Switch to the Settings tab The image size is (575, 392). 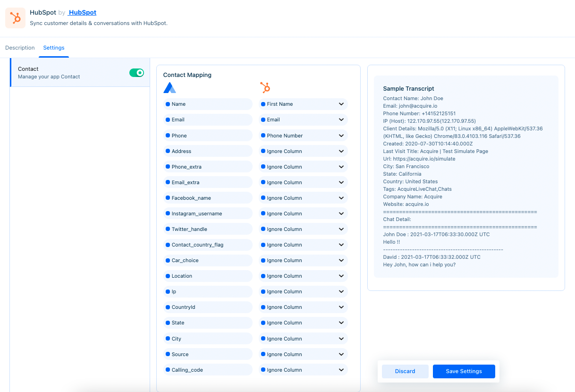click(54, 48)
